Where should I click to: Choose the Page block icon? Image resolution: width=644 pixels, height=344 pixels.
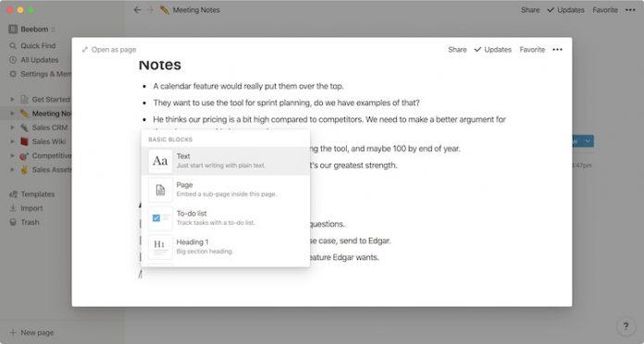(160, 190)
